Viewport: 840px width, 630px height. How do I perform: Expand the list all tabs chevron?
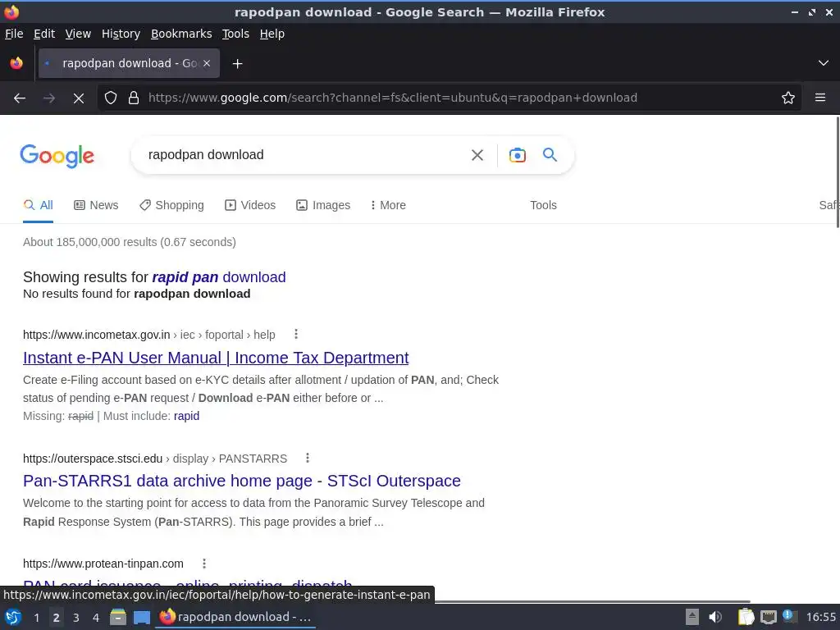click(x=824, y=63)
